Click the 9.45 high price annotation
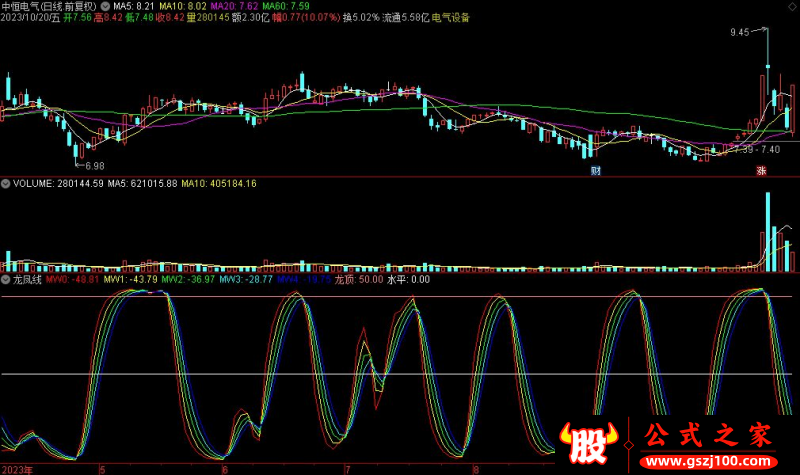The image size is (800, 475). coord(739,32)
